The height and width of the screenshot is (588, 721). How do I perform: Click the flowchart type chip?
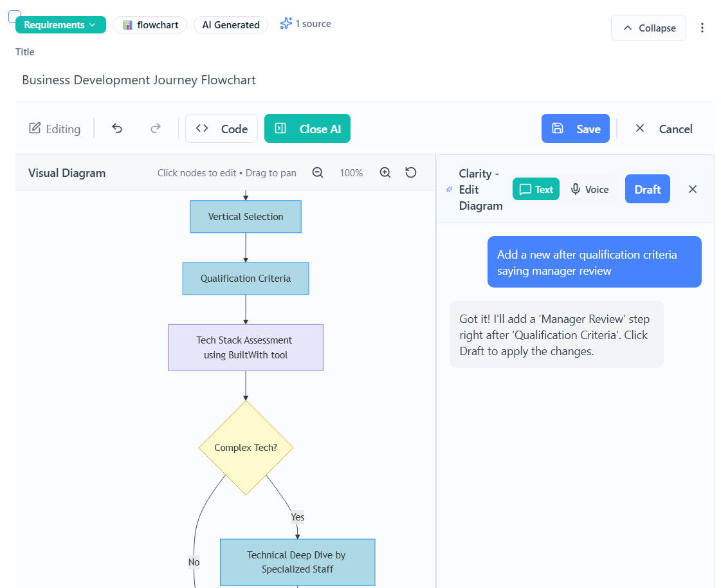coord(149,24)
